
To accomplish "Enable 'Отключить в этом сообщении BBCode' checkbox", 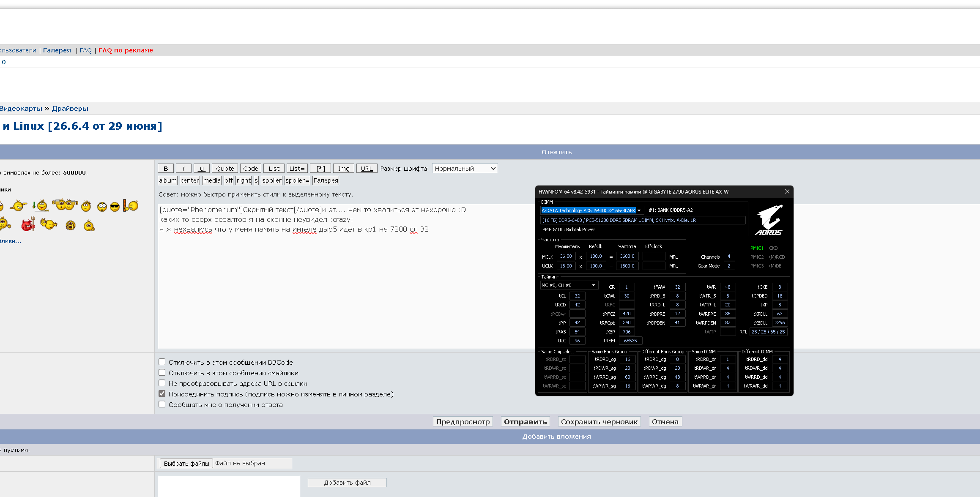I will pos(162,362).
